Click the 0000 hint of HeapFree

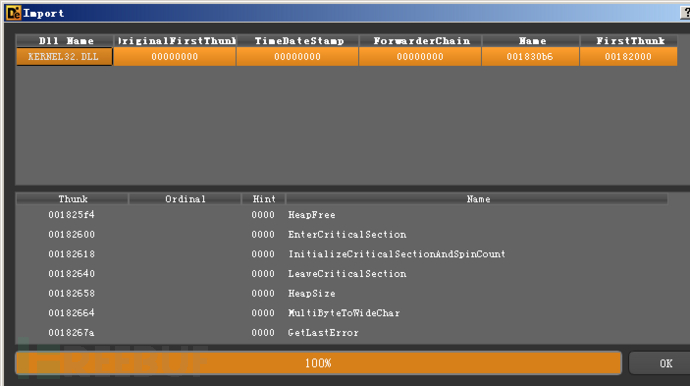[263, 215]
